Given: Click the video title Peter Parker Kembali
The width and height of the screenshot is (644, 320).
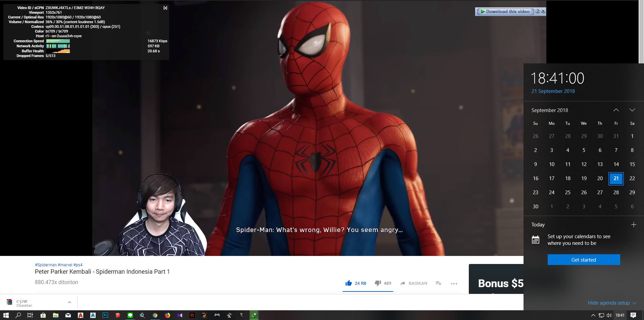Looking at the screenshot, I should coord(102,272).
